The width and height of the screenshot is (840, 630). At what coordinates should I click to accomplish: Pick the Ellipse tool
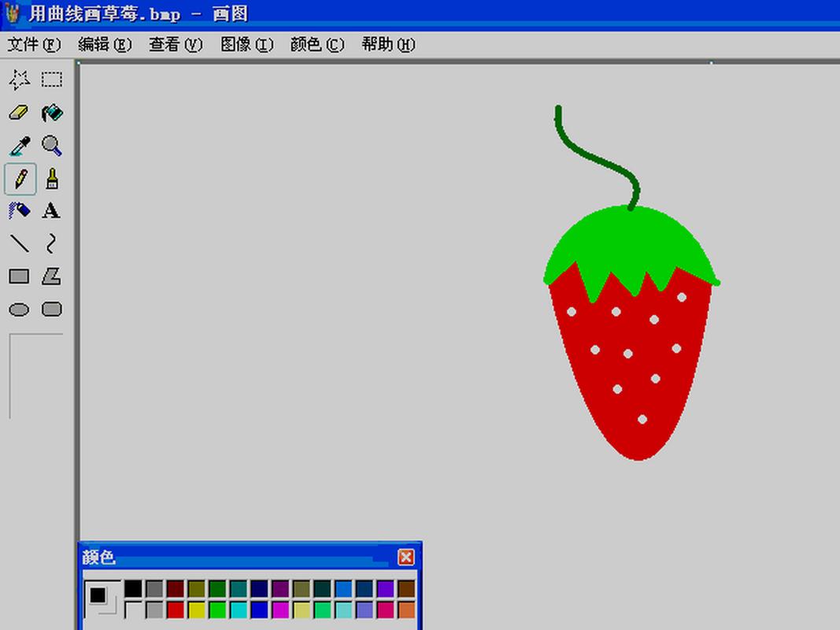click(19, 309)
